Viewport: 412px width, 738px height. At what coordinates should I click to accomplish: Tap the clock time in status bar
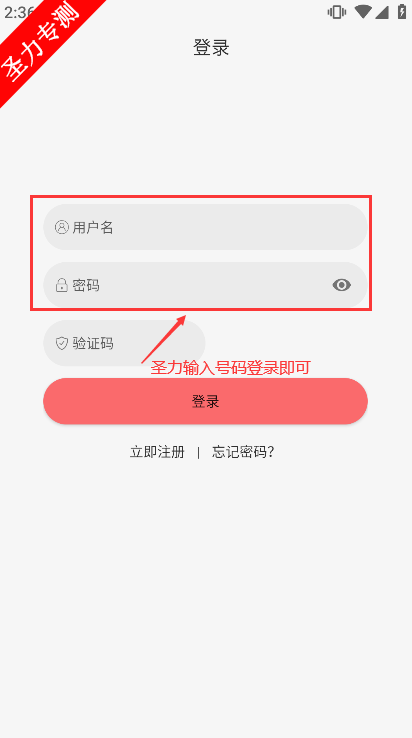[16, 12]
